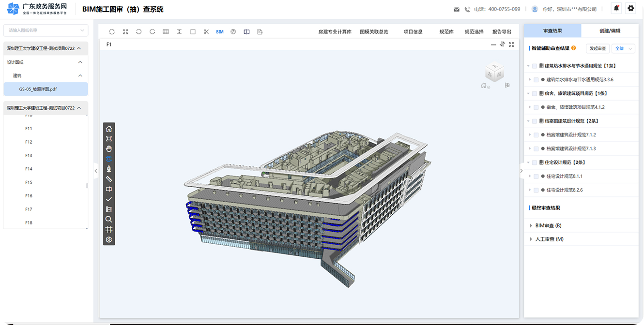Open viewer settings gear in vertical toolbar
Image resolution: width=644 pixels, height=325 pixels.
[x=109, y=239]
